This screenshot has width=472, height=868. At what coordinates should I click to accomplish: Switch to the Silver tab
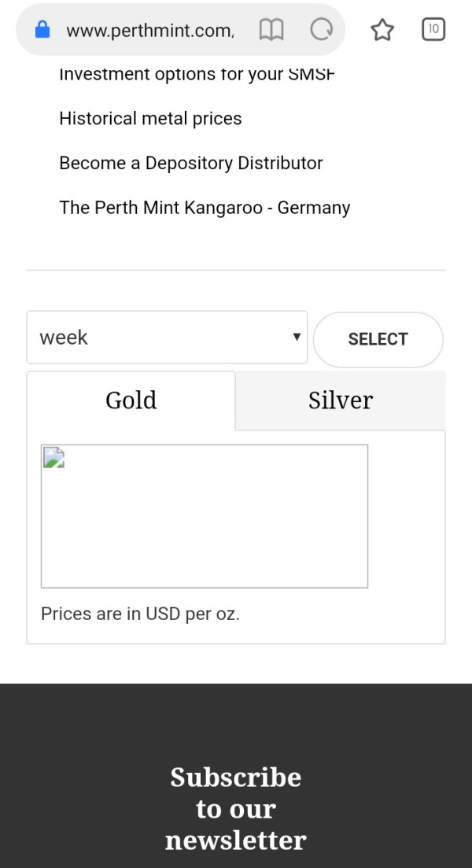tap(341, 401)
